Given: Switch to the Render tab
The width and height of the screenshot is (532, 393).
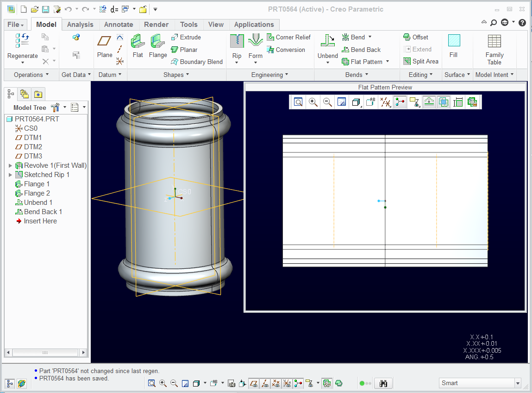Looking at the screenshot, I should 156,25.
